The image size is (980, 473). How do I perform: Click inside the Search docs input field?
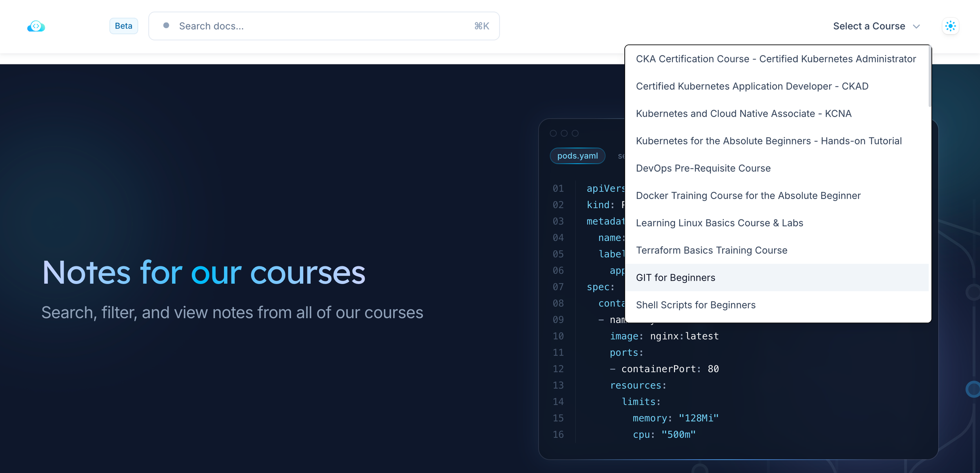tap(286, 26)
